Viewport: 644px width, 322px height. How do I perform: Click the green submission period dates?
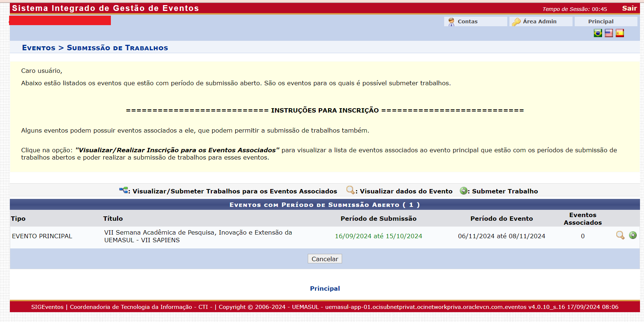378,236
